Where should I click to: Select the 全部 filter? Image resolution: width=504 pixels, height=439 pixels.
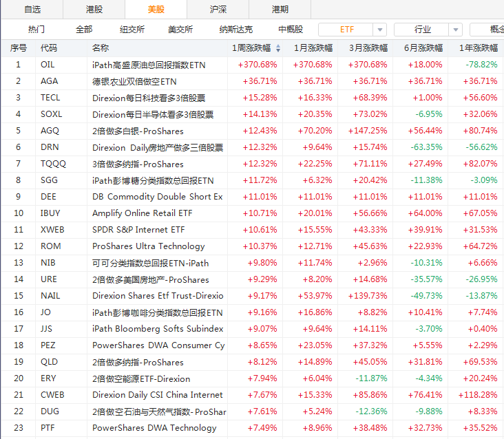click(x=84, y=30)
